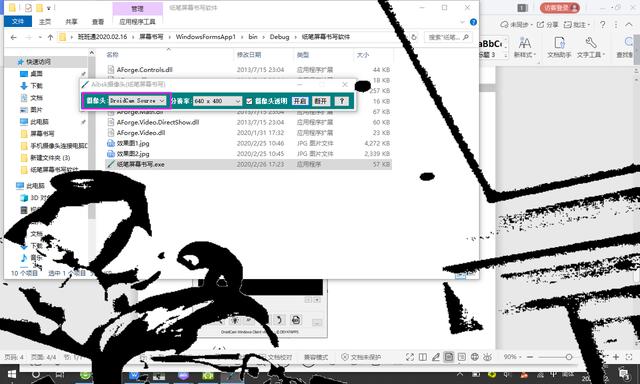Click the WPS help question mark
Screen dimensions: 640x384
click(603, 25)
